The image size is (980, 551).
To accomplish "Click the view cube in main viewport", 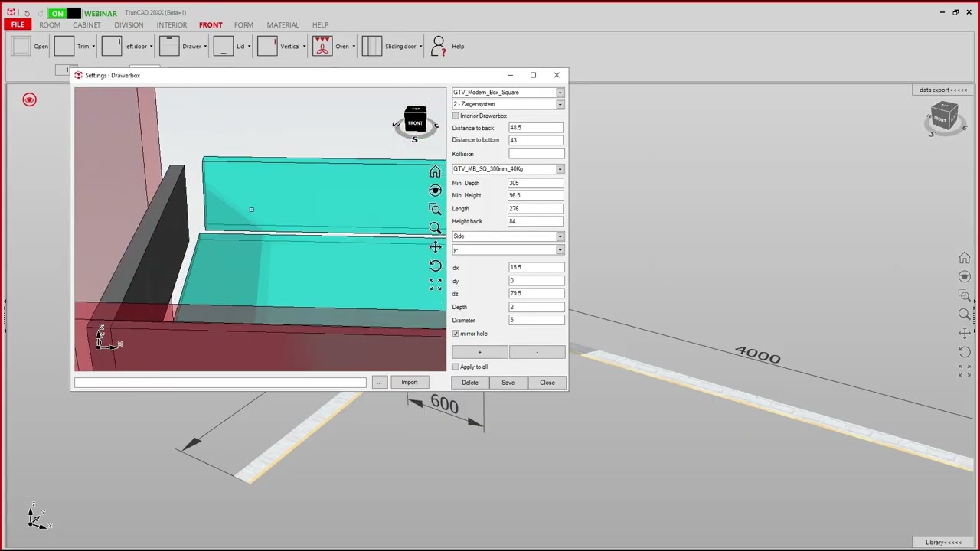I will pos(943,118).
